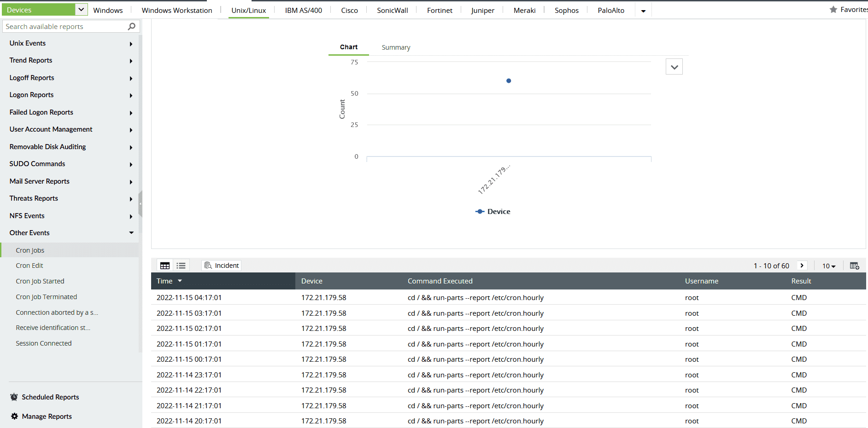The width and height of the screenshot is (868, 428).
Task: Open chart options chevron
Action: tap(674, 66)
